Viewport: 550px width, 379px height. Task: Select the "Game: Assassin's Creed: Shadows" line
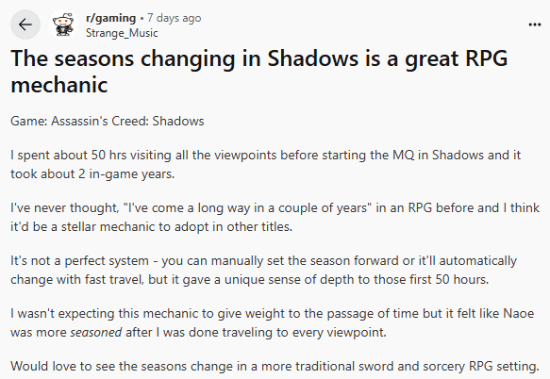pyautogui.click(x=107, y=121)
